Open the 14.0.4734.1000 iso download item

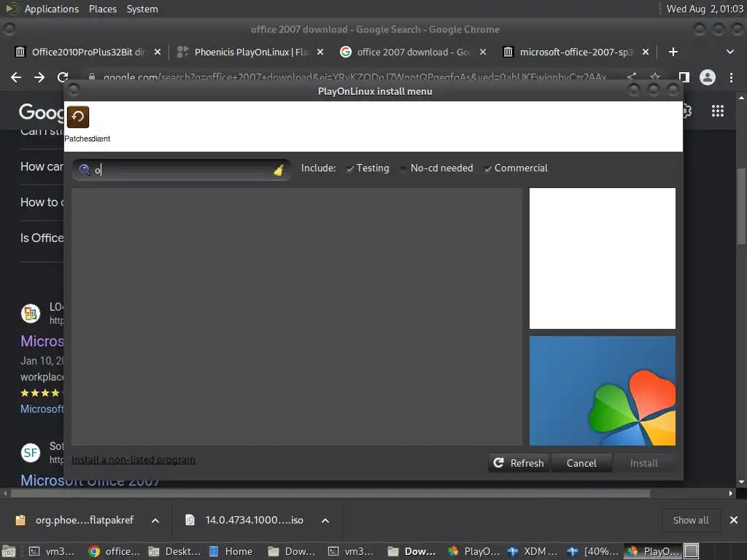click(244, 520)
